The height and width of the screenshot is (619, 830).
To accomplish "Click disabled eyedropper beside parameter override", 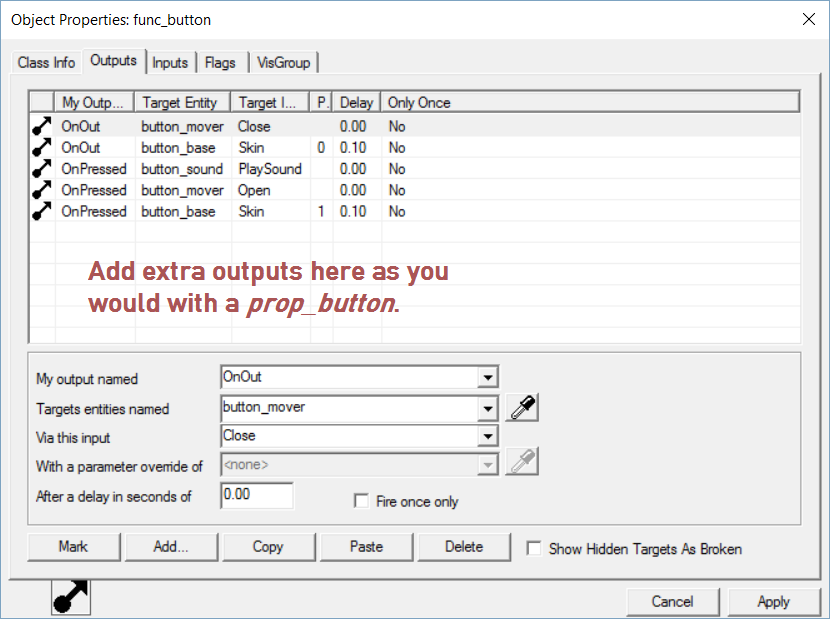I will 522,461.
